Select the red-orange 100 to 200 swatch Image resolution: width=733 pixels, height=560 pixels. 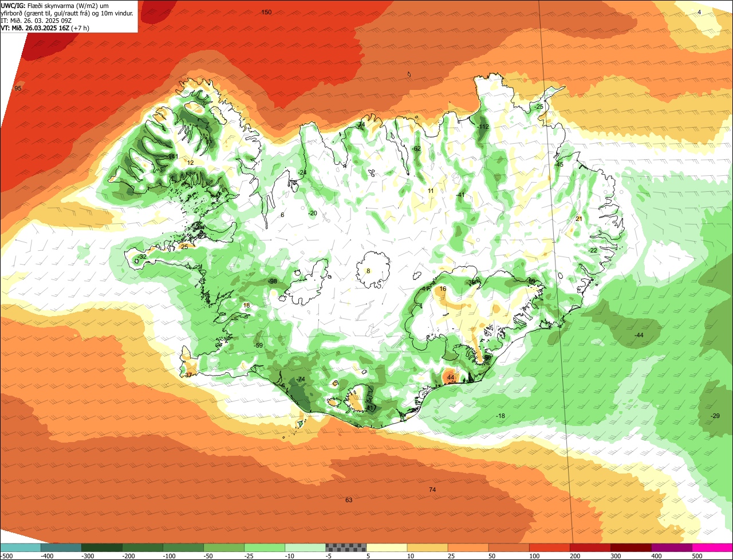549,547
